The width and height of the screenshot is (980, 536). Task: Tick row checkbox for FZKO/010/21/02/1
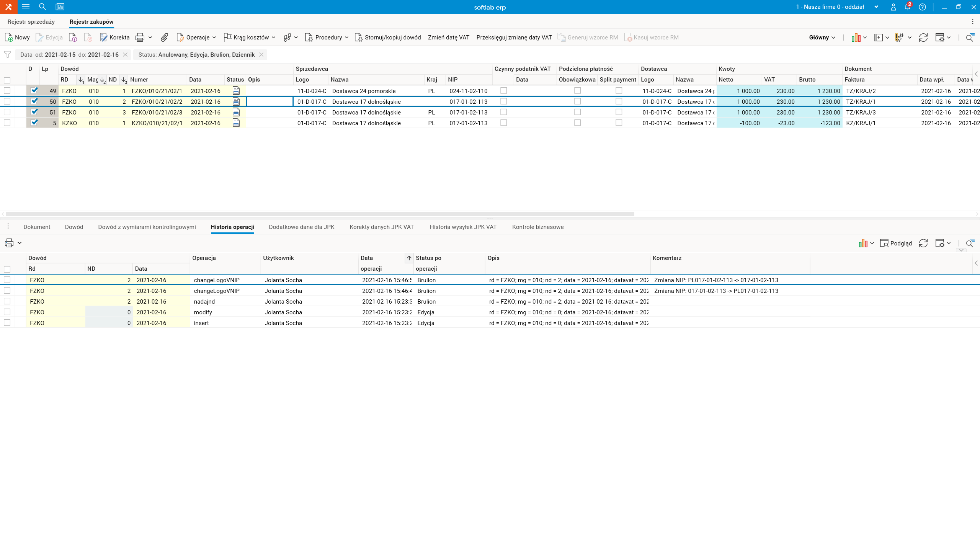coord(7,91)
